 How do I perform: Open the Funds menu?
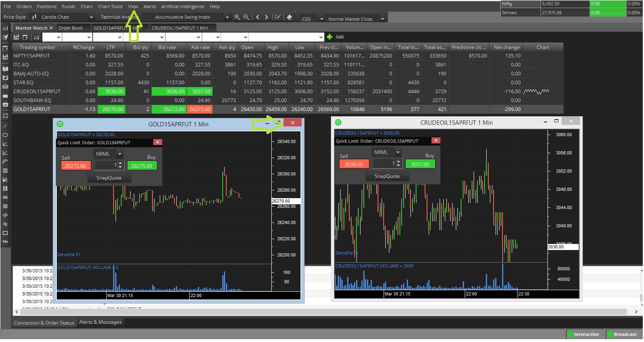coord(69,6)
